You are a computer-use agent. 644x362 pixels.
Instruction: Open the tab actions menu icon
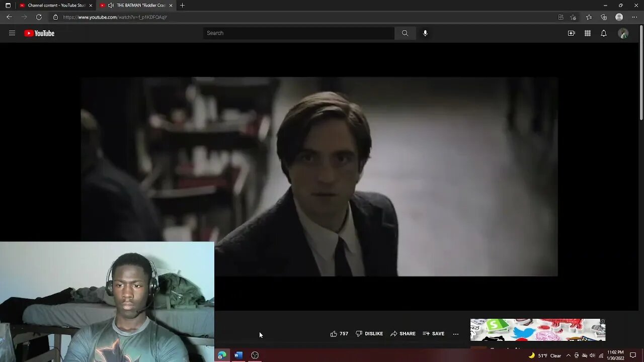click(x=8, y=6)
